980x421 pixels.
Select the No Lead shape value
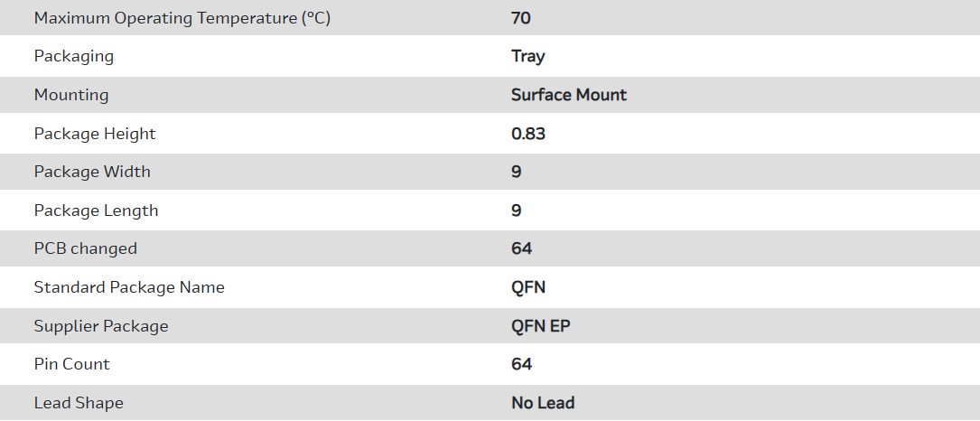click(x=543, y=403)
